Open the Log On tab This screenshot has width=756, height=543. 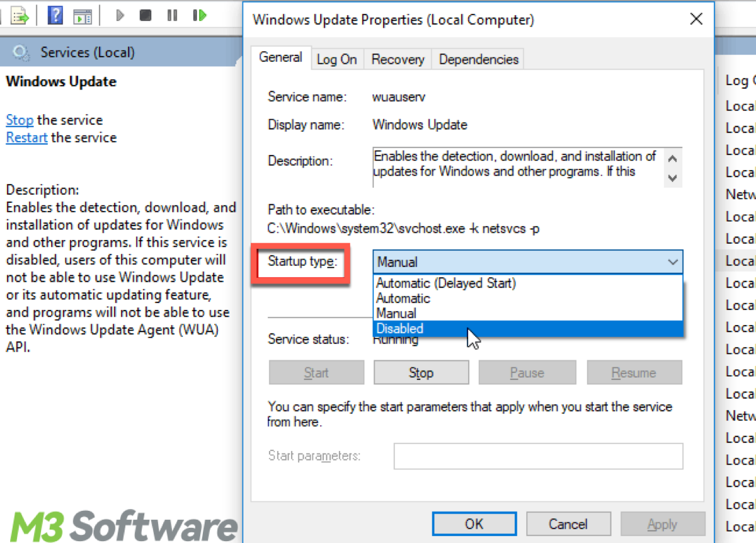tap(336, 59)
